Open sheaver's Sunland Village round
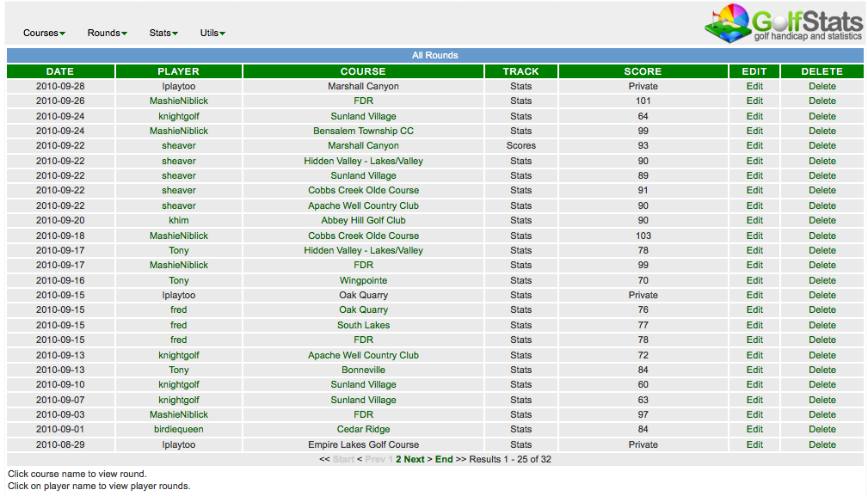Image resolution: width=868 pixels, height=496 pixels. click(363, 176)
